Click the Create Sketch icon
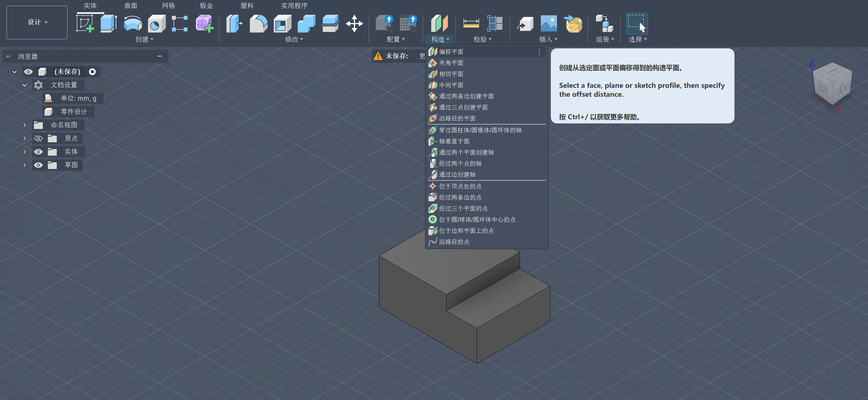The image size is (868, 400). [85, 24]
